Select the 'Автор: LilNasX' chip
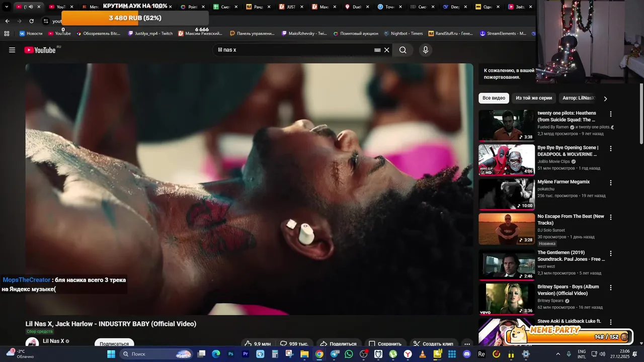 coord(579,98)
